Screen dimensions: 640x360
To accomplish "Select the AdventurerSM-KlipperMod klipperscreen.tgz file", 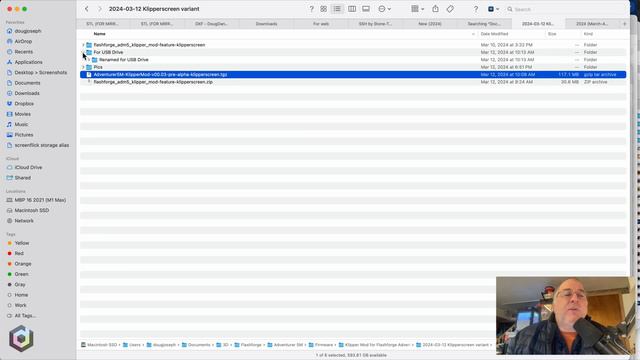I will pyautogui.click(x=353, y=74).
